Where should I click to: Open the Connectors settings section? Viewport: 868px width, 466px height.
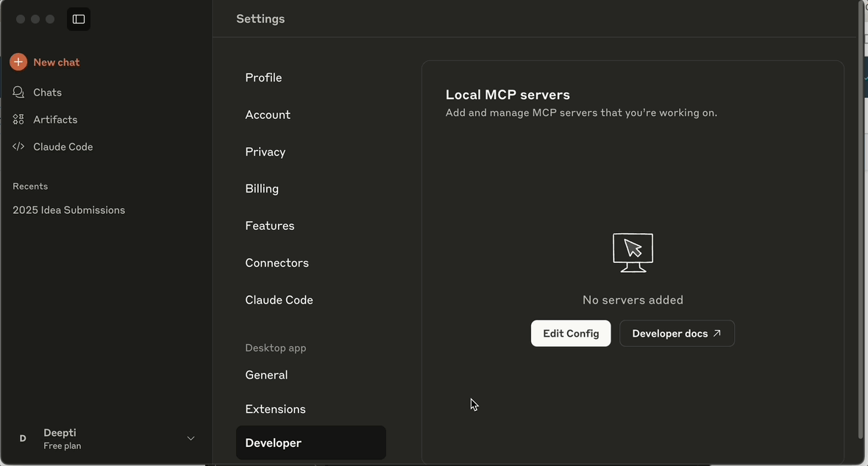277,262
